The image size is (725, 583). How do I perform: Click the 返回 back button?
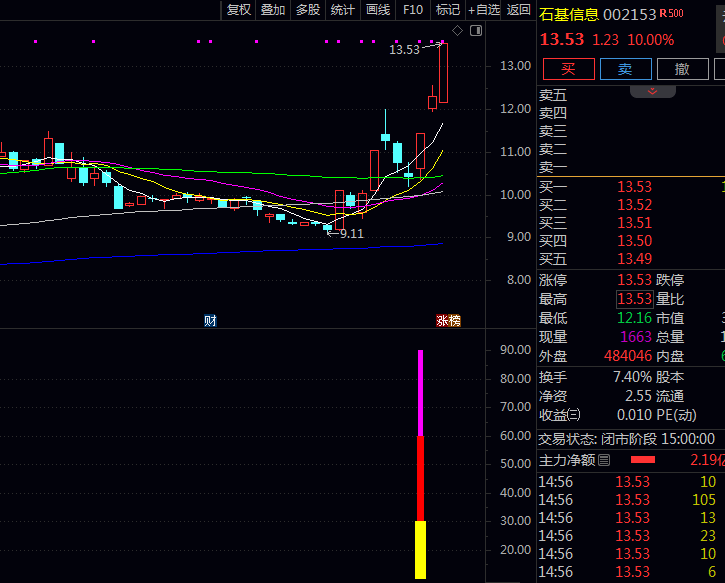pos(518,10)
